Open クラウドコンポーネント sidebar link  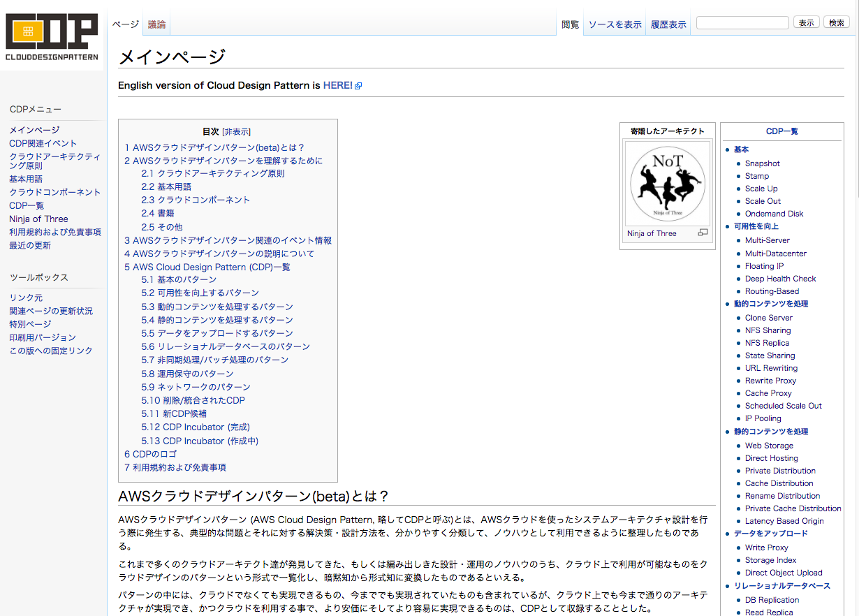point(55,192)
